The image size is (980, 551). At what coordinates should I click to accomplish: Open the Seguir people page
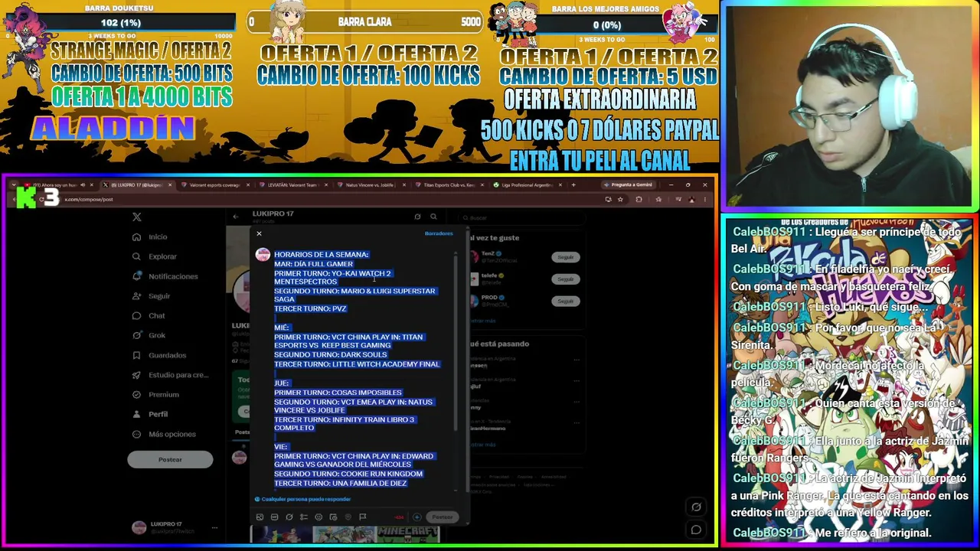pos(152,296)
